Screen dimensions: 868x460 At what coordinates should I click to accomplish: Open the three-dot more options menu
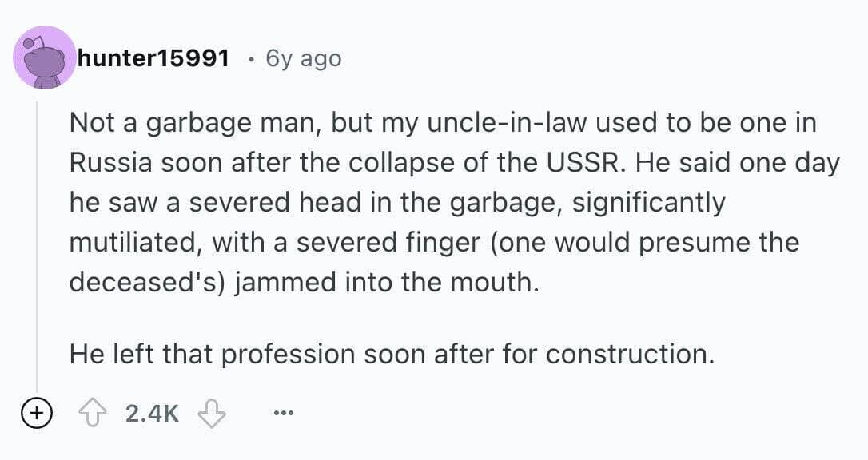click(x=282, y=414)
